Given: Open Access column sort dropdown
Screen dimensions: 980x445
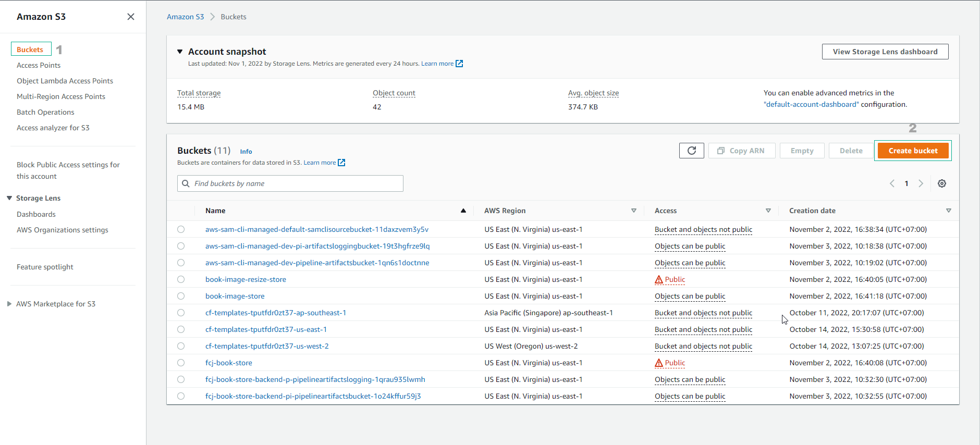Looking at the screenshot, I should click(768, 211).
